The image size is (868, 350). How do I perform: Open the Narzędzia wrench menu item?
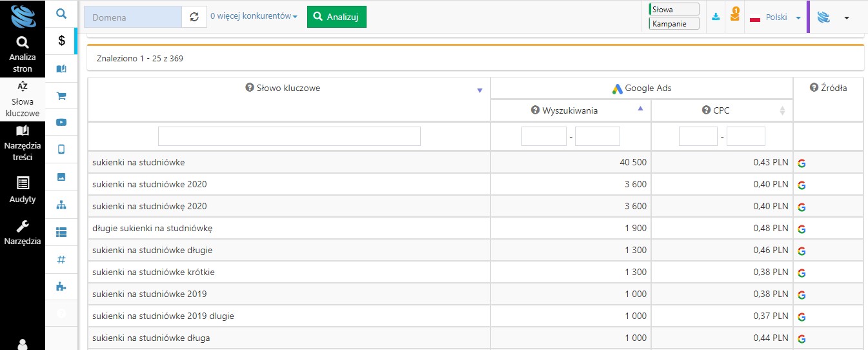click(x=23, y=233)
